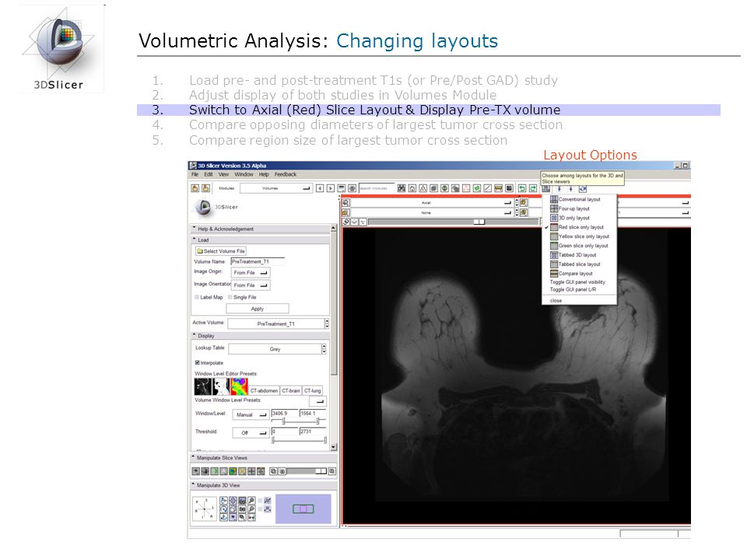Open Image Orientation From File dropdown
747x560 pixels.
tap(251, 285)
